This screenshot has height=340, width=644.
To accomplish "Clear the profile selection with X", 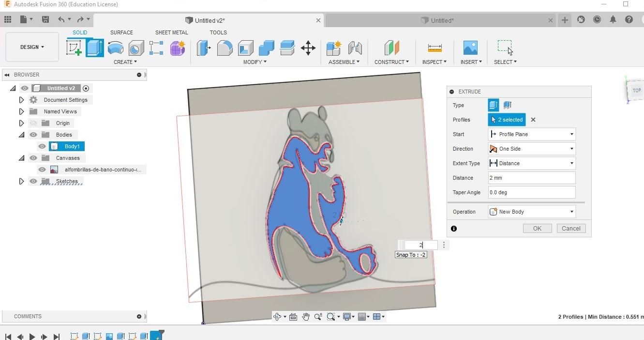I will tap(533, 120).
